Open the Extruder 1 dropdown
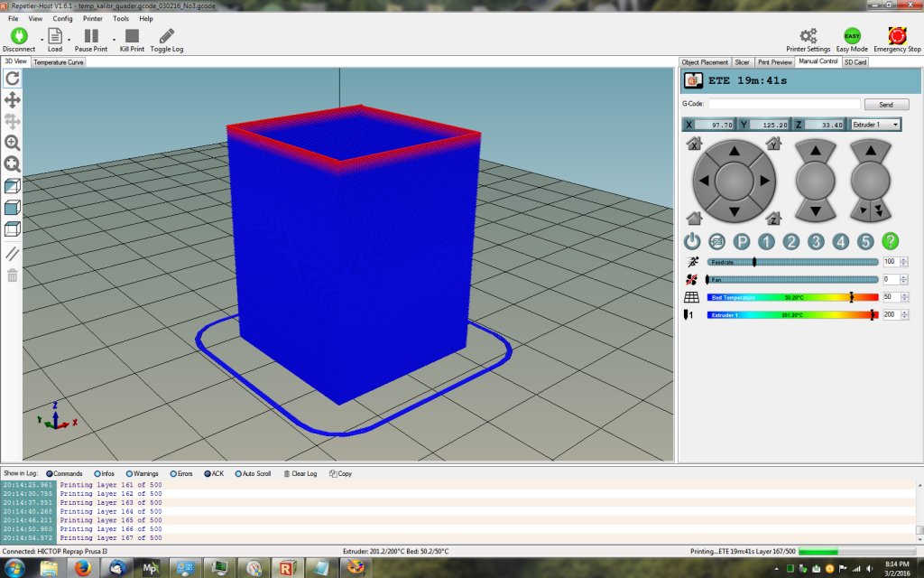Viewport: 924px width, 578px height. coord(875,125)
